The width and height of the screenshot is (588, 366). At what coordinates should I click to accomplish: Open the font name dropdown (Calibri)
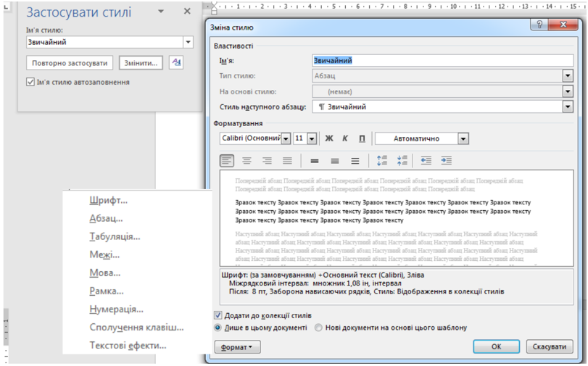click(x=286, y=138)
